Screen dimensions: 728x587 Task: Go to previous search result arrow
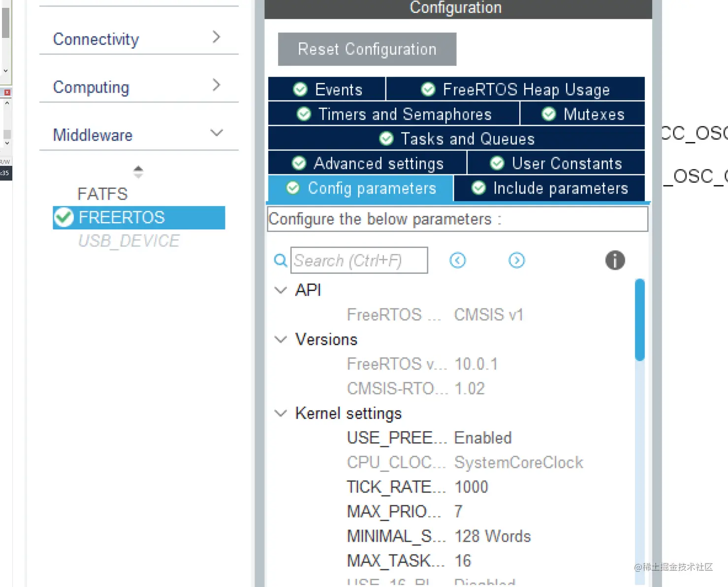click(x=458, y=260)
